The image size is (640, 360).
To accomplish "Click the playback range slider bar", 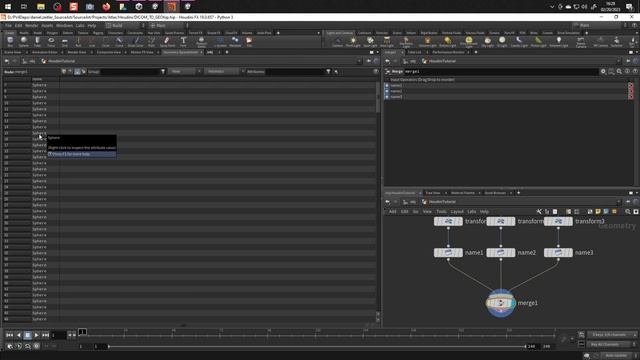I will tap(317, 346).
